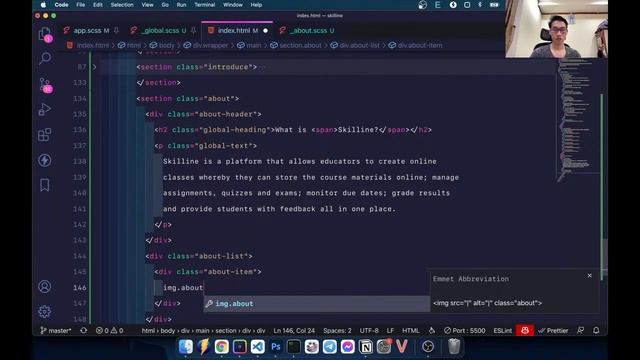Screen dimensions: 640x360
Task: Toggle pin on app.scss tab
Action: pyautogui.click(x=116, y=31)
